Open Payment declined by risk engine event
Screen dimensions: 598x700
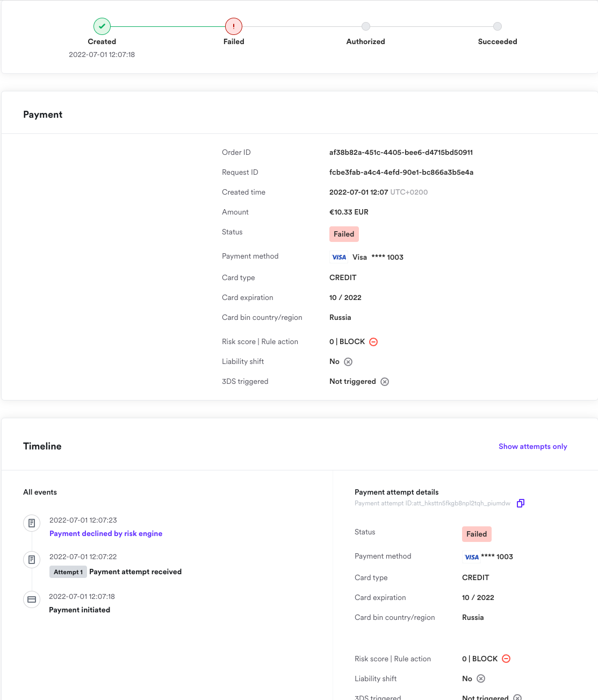106,533
